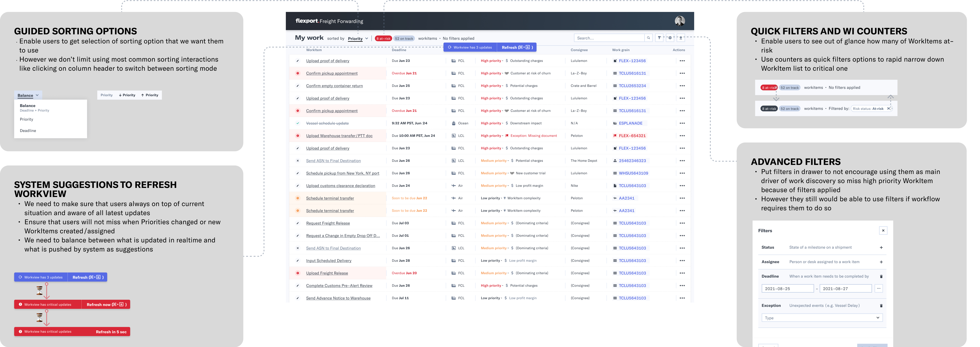This screenshot has width=980, height=347.
Task: Choose Deadline in the sorting menu list
Action: coord(51,131)
